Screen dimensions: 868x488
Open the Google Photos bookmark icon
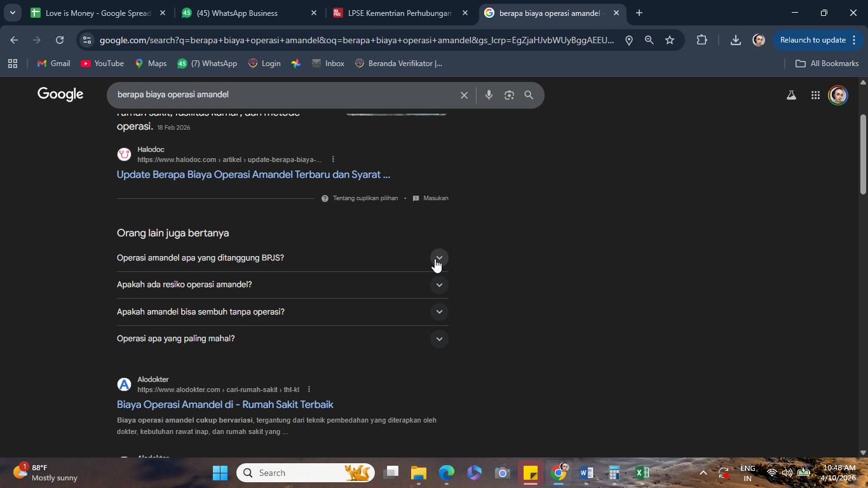(296, 64)
